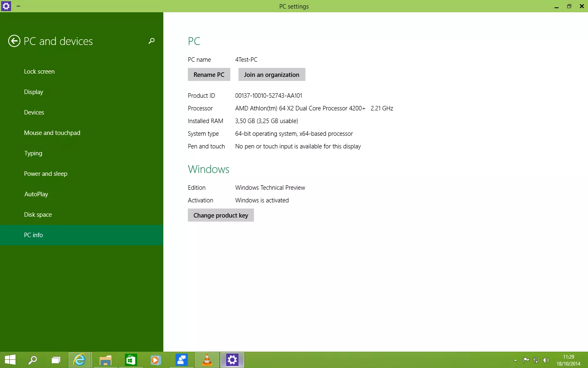Close the PC settings window
Screen dimensions: 588x368
[x=582, y=6]
